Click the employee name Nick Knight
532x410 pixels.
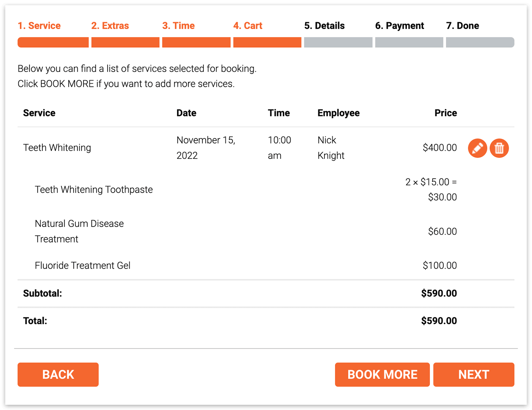coord(331,148)
